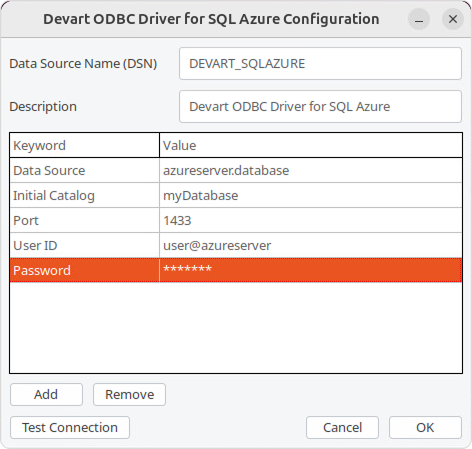Select the azureserver.database value cell
Screen dimensions: 472x449
click(311, 170)
